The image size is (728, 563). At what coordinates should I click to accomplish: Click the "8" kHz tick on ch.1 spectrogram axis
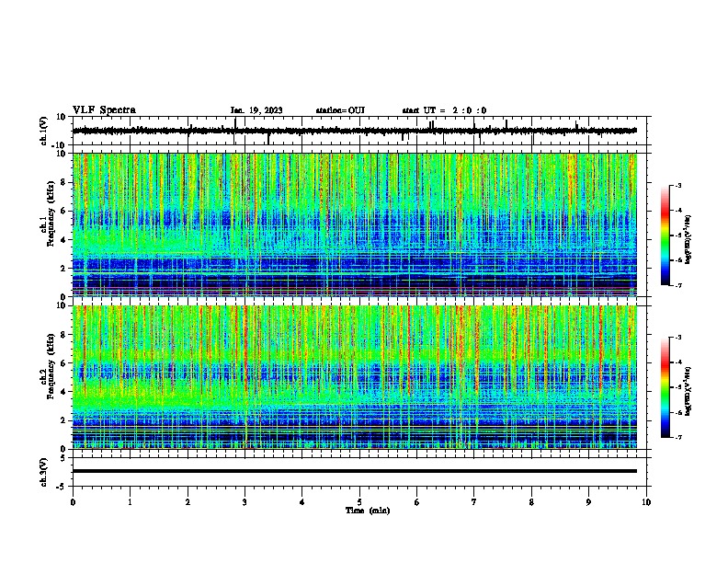[x=63, y=182]
